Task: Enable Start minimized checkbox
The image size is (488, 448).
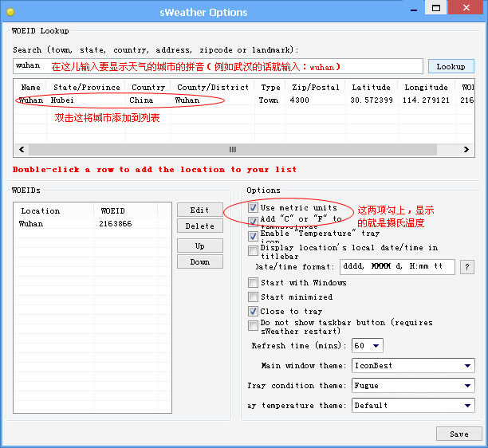Action: click(253, 297)
